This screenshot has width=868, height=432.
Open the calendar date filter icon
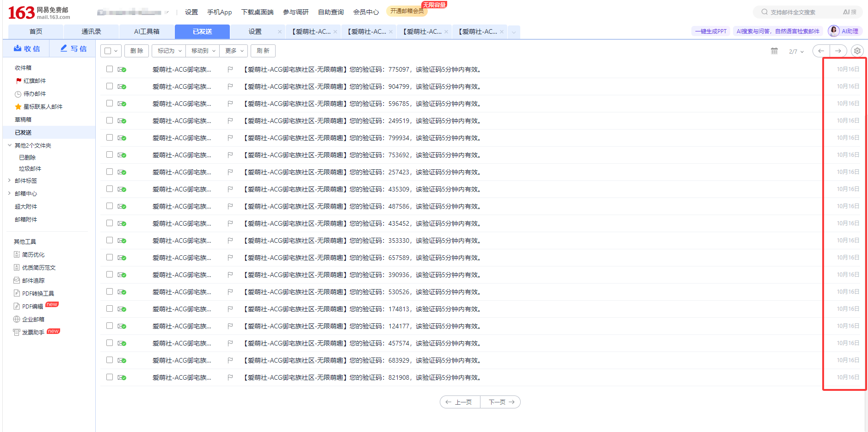point(774,51)
